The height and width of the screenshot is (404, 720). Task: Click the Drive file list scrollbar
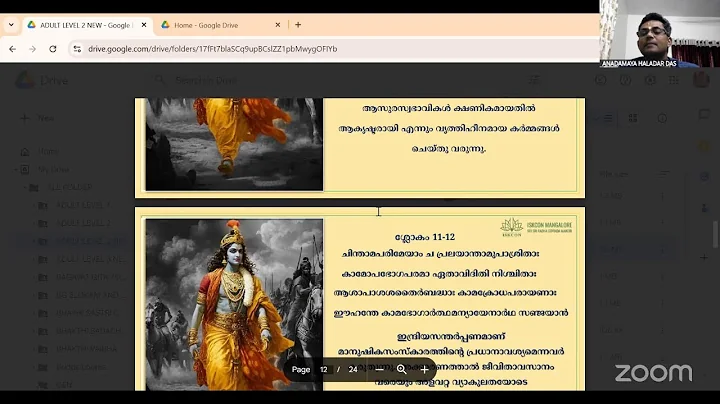pyautogui.click(x=717, y=234)
